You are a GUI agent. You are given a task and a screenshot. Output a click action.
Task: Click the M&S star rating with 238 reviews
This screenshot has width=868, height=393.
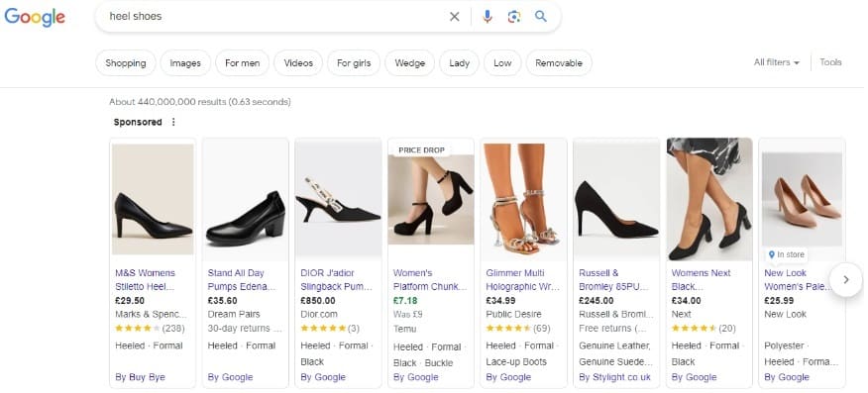pyautogui.click(x=150, y=329)
